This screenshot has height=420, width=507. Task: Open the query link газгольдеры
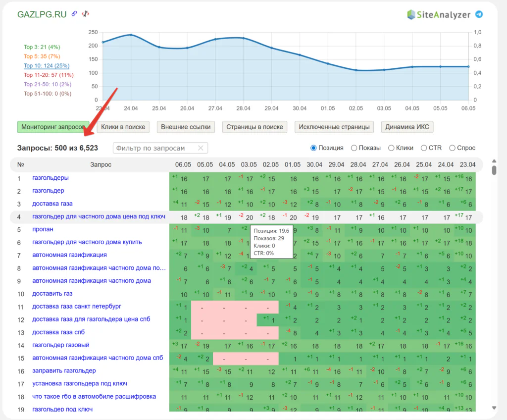(x=51, y=178)
